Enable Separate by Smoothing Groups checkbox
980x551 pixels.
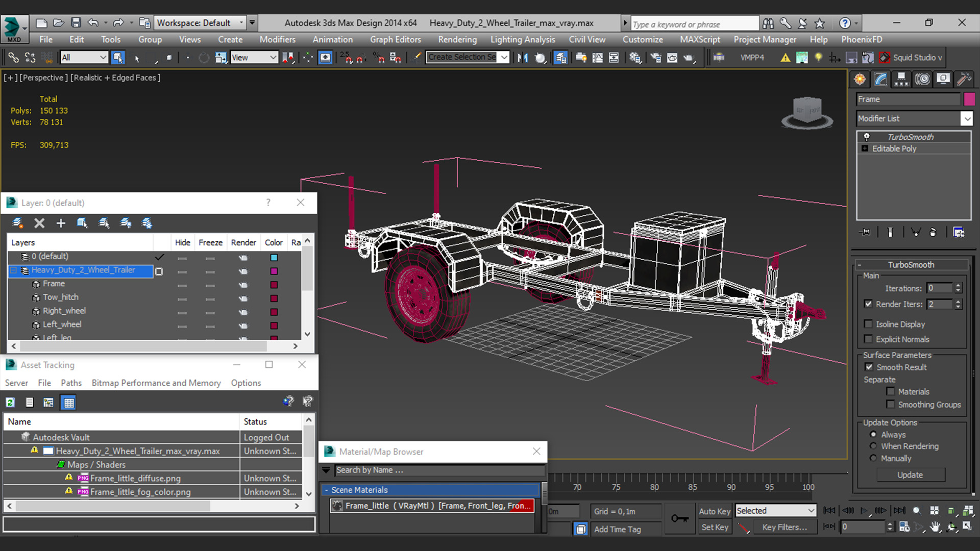[891, 405]
